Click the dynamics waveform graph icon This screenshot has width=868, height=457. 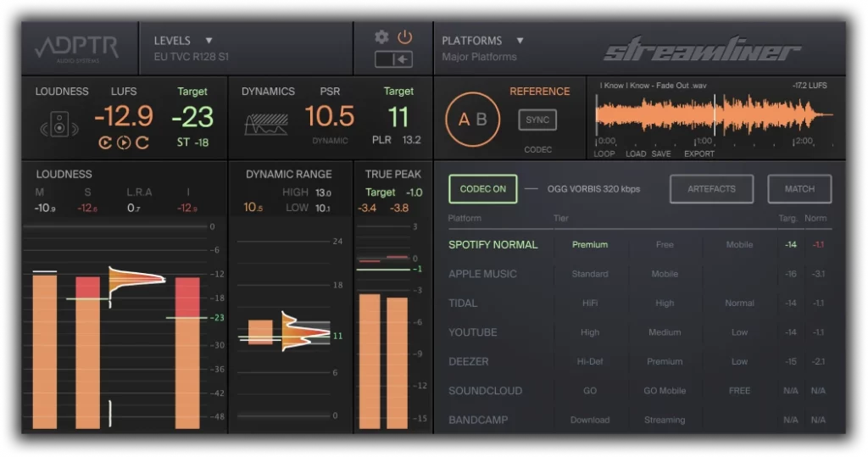266,125
